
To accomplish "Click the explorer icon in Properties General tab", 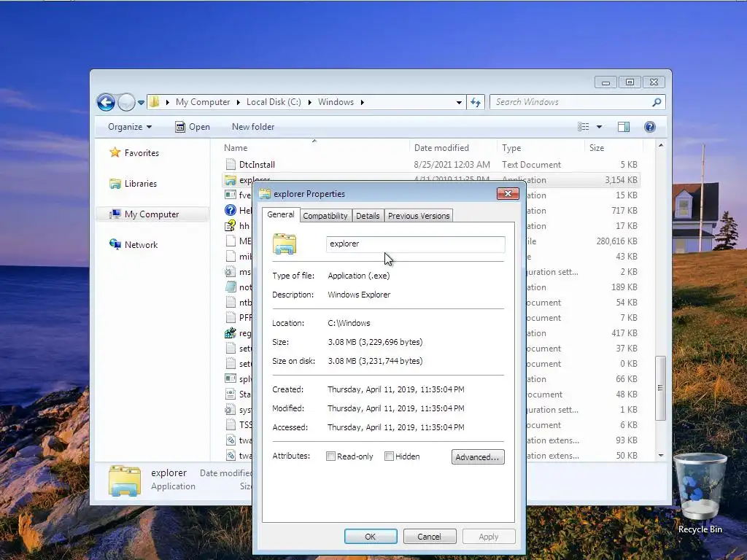I will [285, 244].
